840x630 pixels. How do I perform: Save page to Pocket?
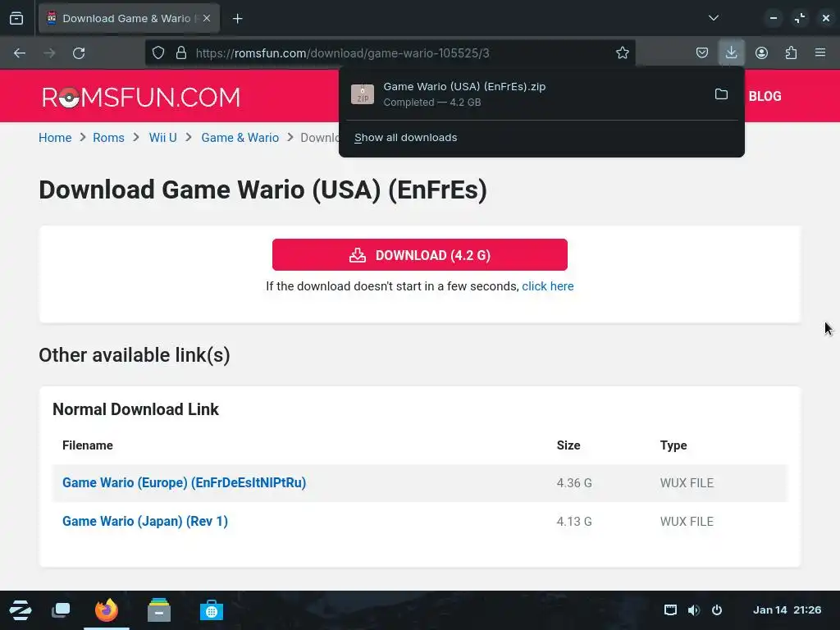click(702, 53)
